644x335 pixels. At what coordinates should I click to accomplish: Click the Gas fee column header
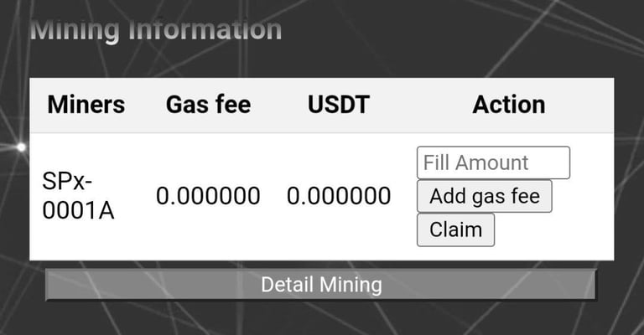208,105
